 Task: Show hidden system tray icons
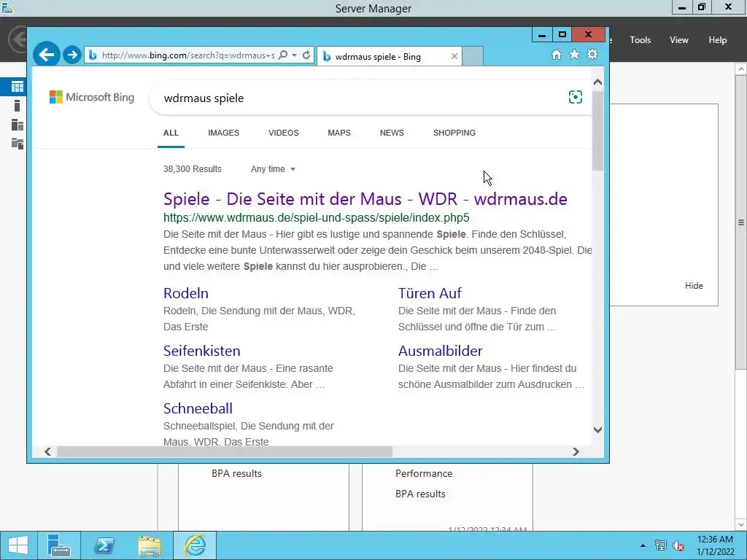[x=643, y=545]
